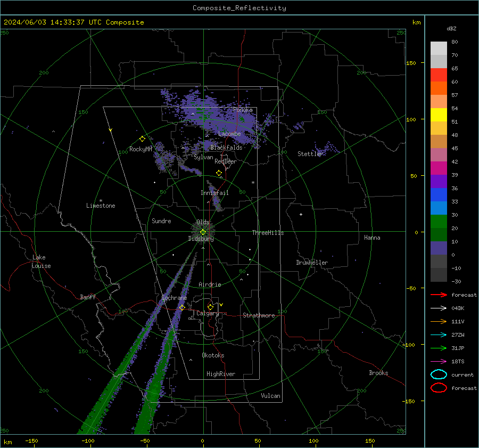The width and height of the screenshot is (479, 448).
Task: Click the Innisfail map label
Action: pyautogui.click(x=214, y=193)
